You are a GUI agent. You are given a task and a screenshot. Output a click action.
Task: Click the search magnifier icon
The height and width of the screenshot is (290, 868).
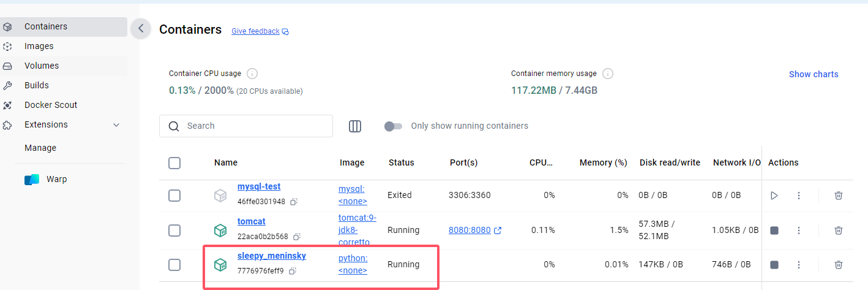point(174,126)
